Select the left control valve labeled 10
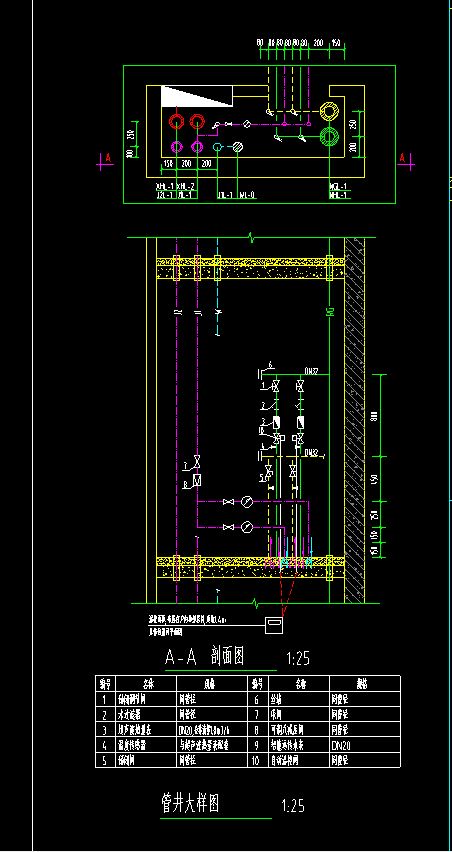The width and height of the screenshot is (452, 852). point(276,438)
